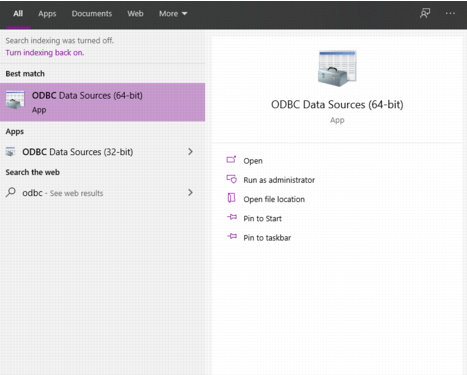Click the small ODBC 32-bit app icon
The width and height of the screenshot is (467, 375).
tap(11, 152)
